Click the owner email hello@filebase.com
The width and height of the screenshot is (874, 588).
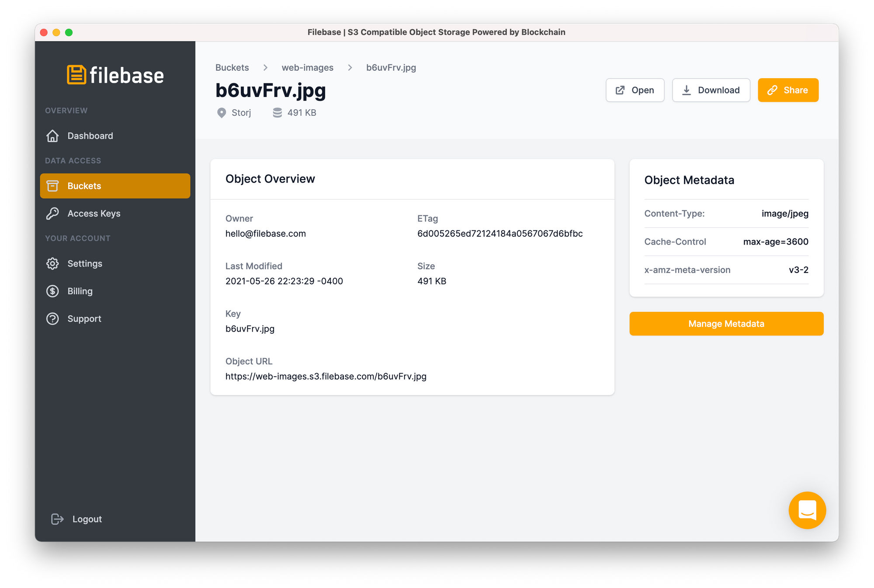[x=266, y=233]
